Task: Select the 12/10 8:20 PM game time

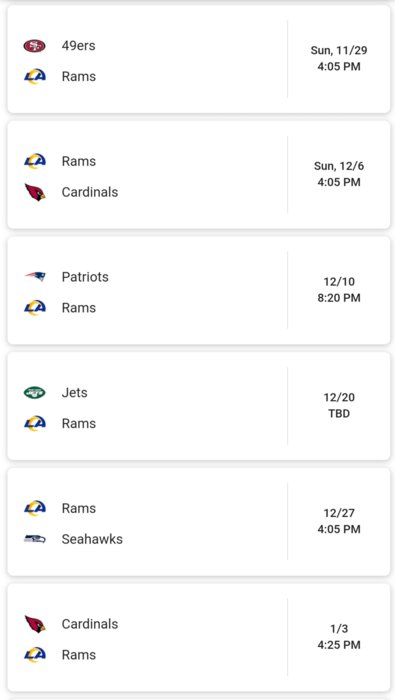Action: (x=339, y=290)
